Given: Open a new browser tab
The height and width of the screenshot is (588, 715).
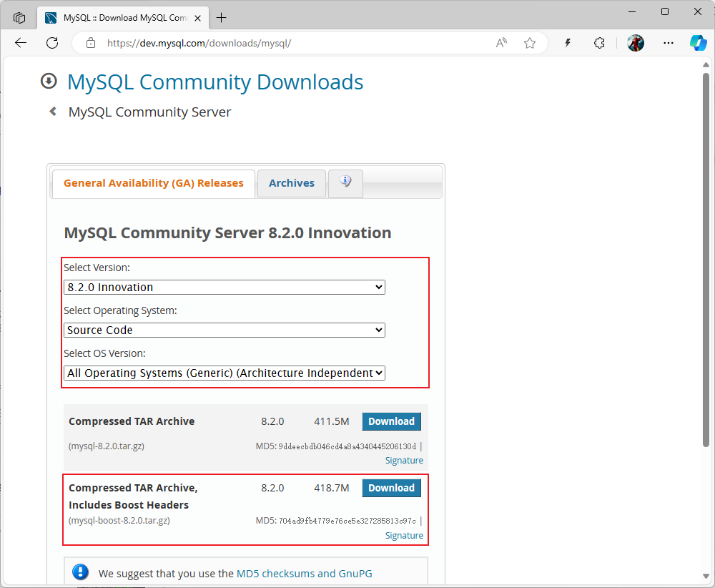Looking at the screenshot, I should [222, 18].
